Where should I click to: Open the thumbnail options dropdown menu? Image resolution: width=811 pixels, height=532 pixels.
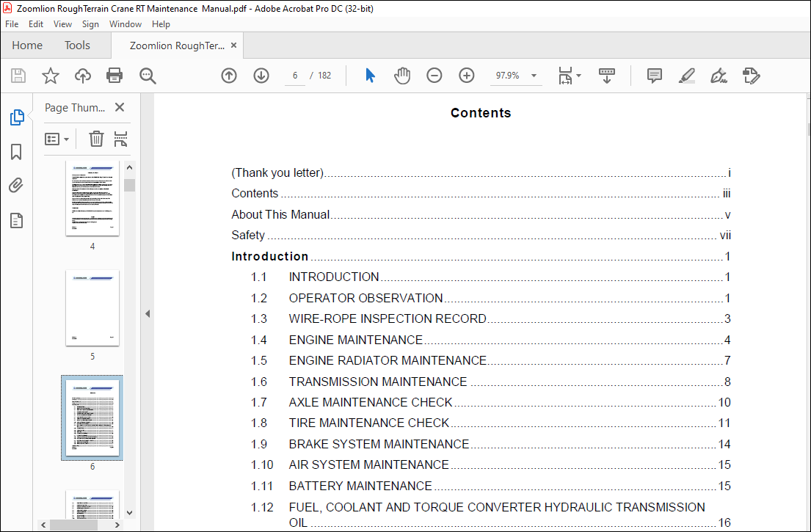click(57, 139)
